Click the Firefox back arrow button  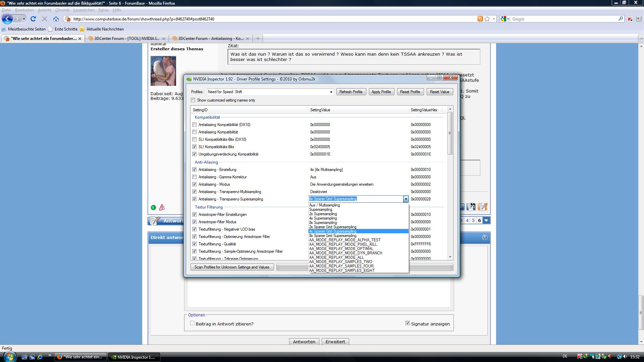[x=7, y=19]
